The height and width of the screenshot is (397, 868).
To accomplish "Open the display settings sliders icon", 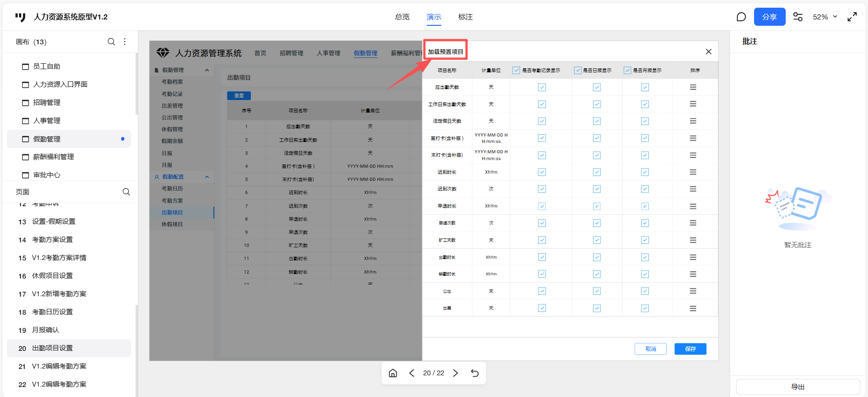I will (x=798, y=17).
